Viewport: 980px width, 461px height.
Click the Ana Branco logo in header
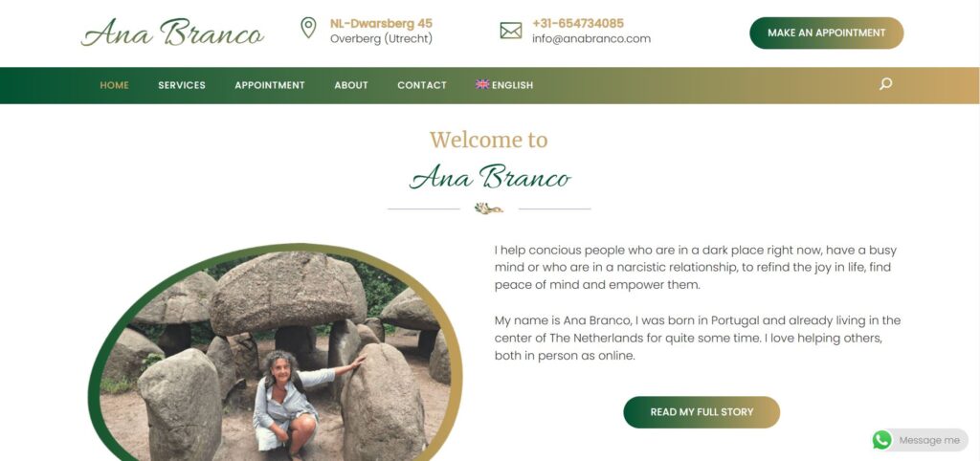pos(172,33)
